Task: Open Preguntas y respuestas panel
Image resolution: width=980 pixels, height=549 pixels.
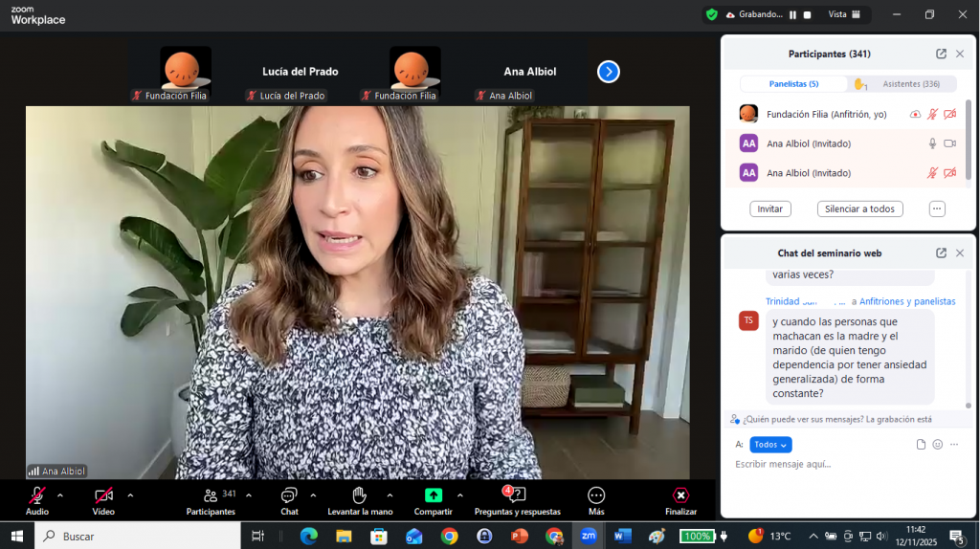Action: [517, 495]
